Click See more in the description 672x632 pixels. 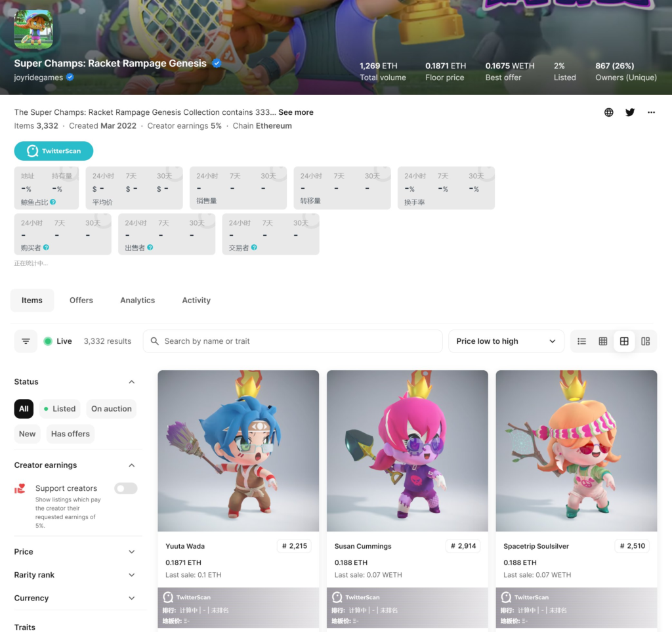pyautogui.click(x=296, y=112)
